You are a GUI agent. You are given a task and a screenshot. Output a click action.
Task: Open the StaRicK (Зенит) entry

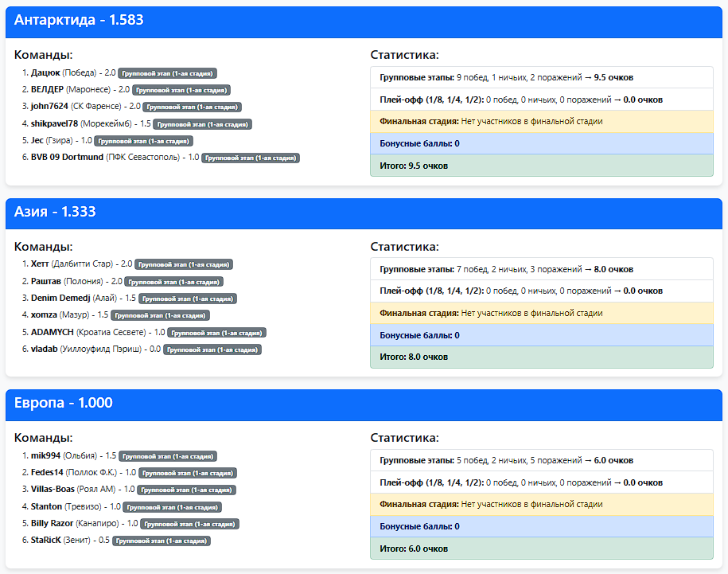coord(46,541)
